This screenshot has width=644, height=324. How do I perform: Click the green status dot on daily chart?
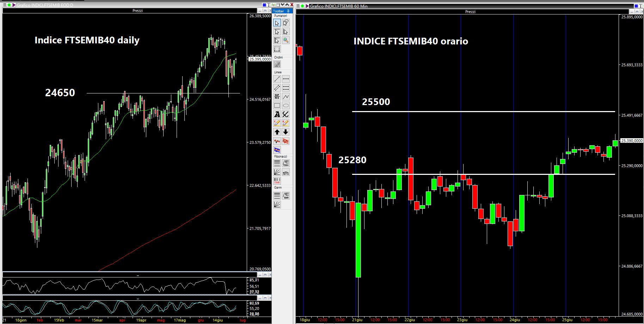9,5
